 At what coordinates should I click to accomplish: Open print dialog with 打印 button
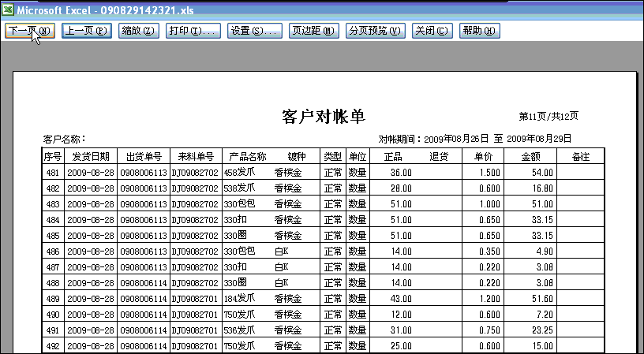click(x=193, y=31)
